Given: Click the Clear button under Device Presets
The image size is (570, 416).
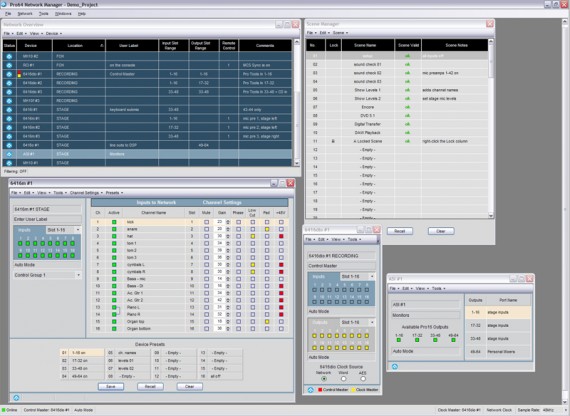Looking at the screenshot, I should pos(189,387).
